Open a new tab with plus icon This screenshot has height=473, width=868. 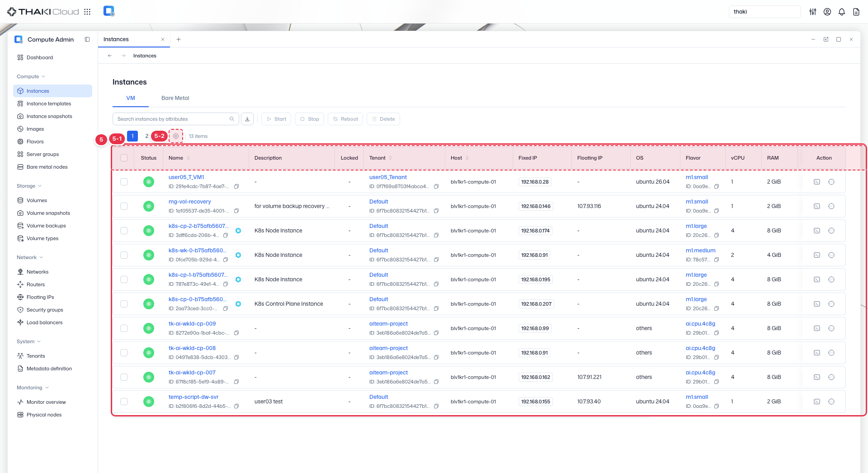coord(179,39)
